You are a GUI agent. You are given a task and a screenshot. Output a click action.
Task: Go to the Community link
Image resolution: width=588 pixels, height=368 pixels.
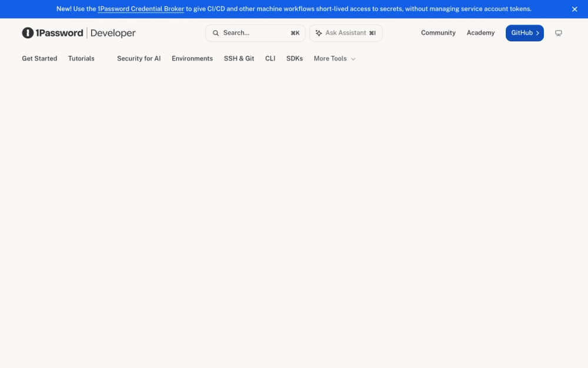point(438,32)
